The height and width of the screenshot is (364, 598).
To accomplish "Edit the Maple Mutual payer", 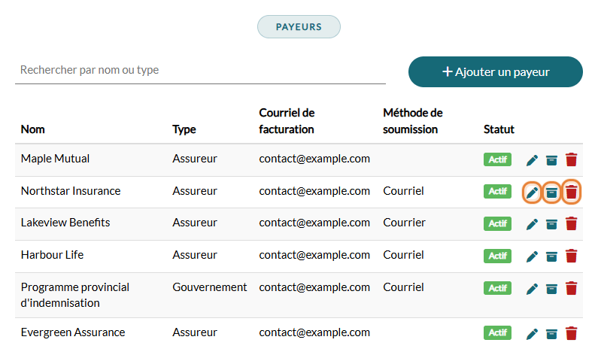I will pyautogui.click(x=532, y=160).
